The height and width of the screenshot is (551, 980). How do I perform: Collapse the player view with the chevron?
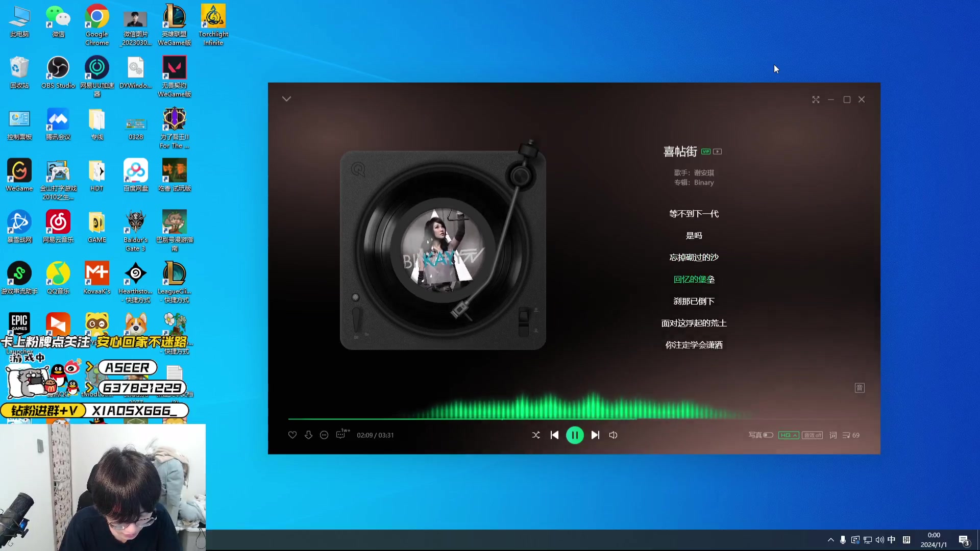[x=286, y=99]
